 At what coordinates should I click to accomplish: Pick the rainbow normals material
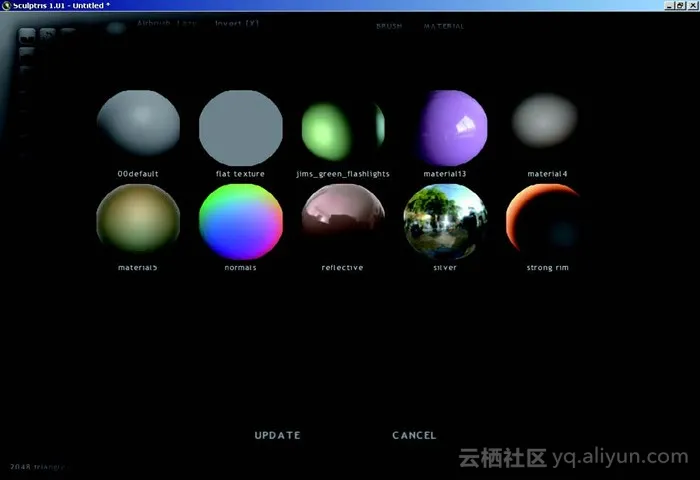click(241, 221)
